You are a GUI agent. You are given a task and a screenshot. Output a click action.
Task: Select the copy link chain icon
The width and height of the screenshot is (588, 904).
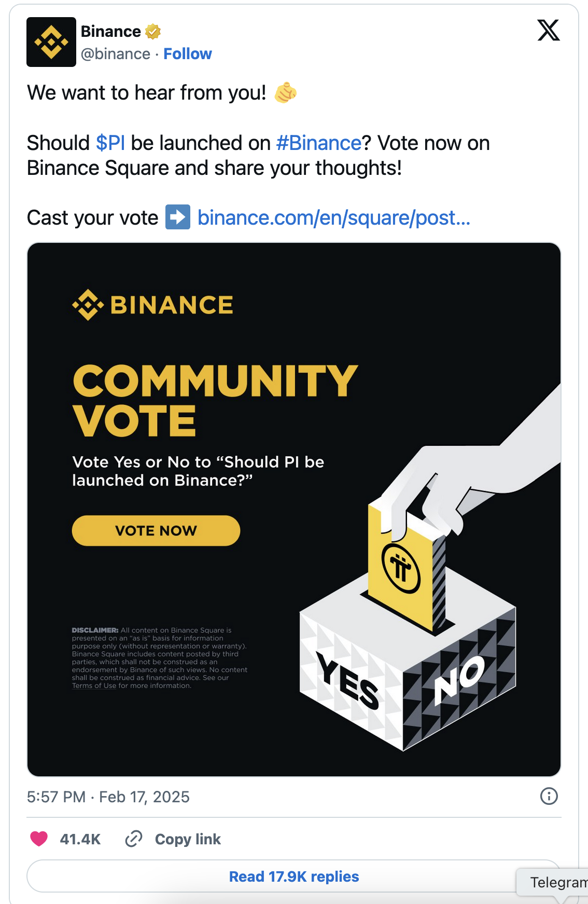[x=134, y=839]
